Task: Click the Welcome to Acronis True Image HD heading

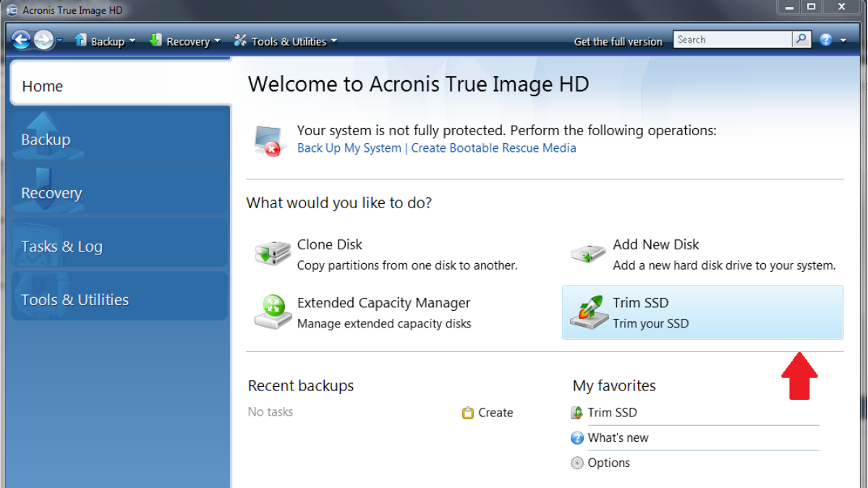Action: click(x=419, y=84)
